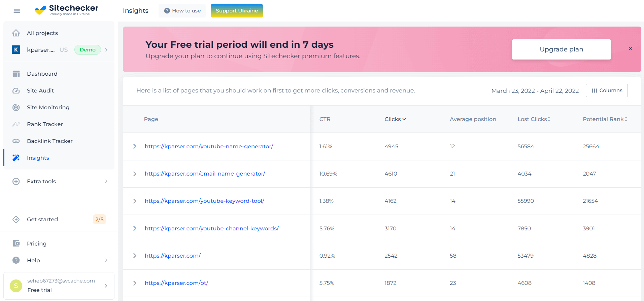Viewport: 644px width, 301px height.
Task: Expand the kparser.com/pt/ row
Action: (135, 283)
